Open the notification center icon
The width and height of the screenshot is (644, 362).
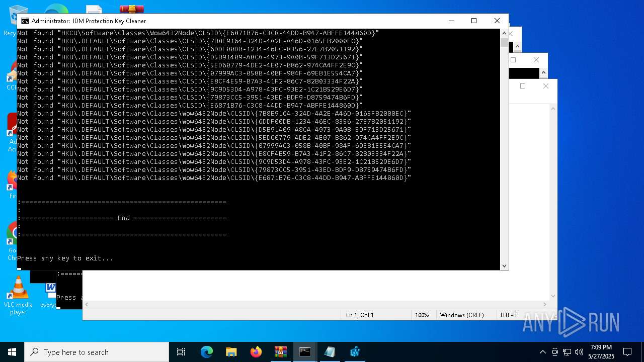(x=627, y=352)
